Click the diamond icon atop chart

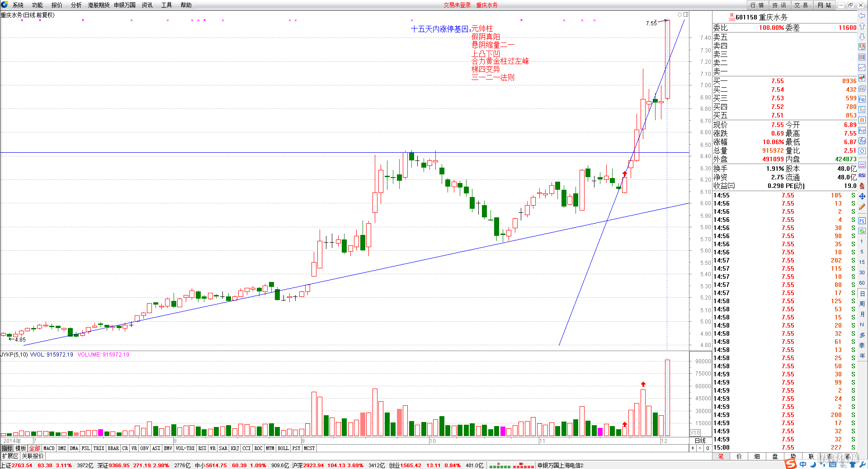point(679,14)
